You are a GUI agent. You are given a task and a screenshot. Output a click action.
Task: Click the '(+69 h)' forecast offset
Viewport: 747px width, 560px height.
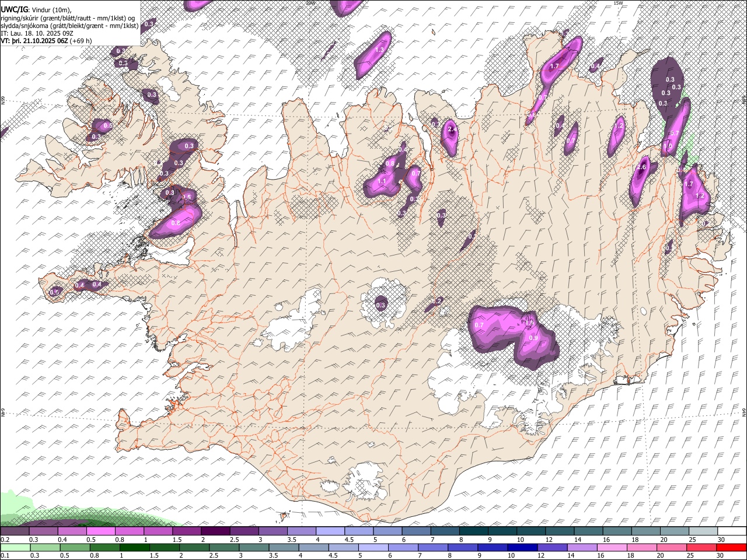click(79, 41)
